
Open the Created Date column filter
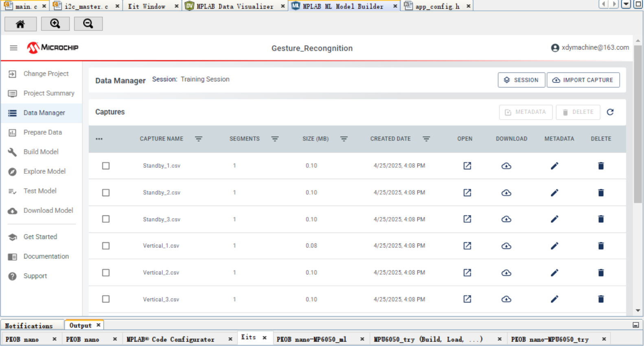coord(426,139)
